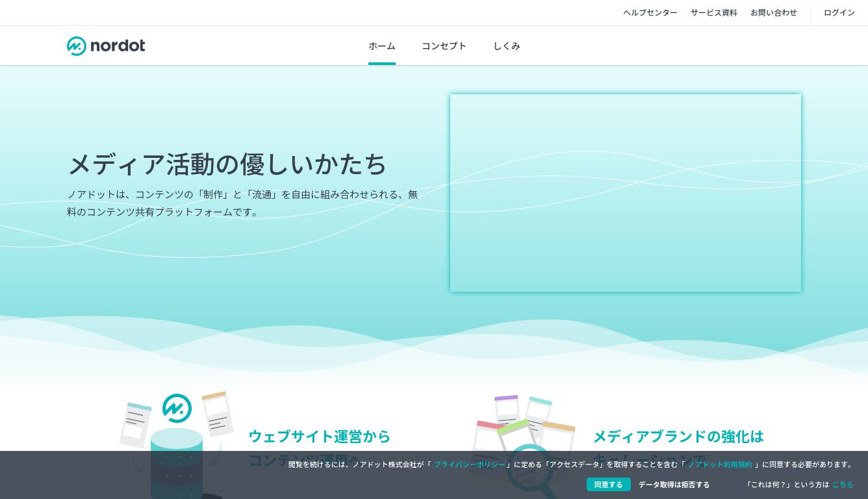Viewport: 868px width, 499px height.
Task: Go to お問い合わせ page
Action: tap(774, 12)
